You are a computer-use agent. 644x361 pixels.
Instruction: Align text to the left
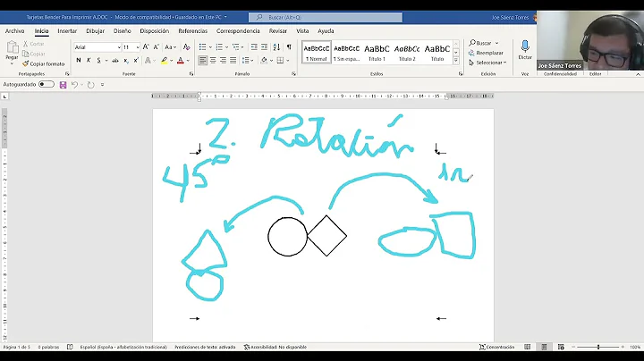[202, 60]
